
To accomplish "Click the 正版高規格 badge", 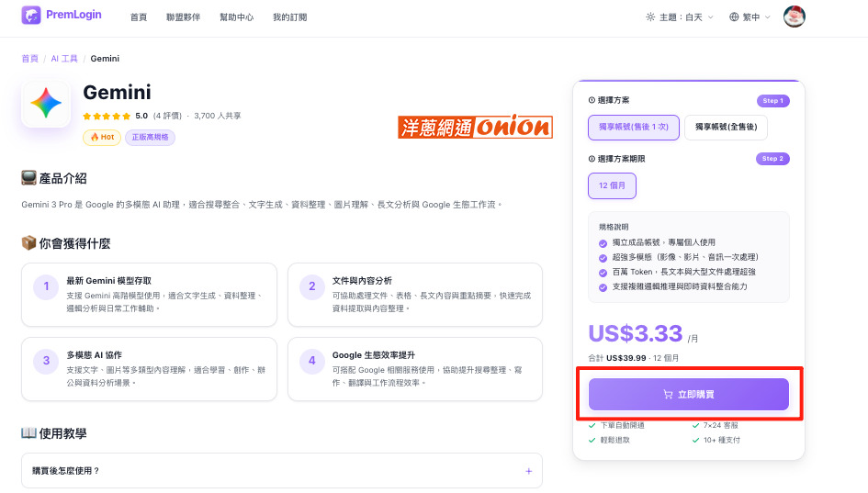I will click(150, 137).
